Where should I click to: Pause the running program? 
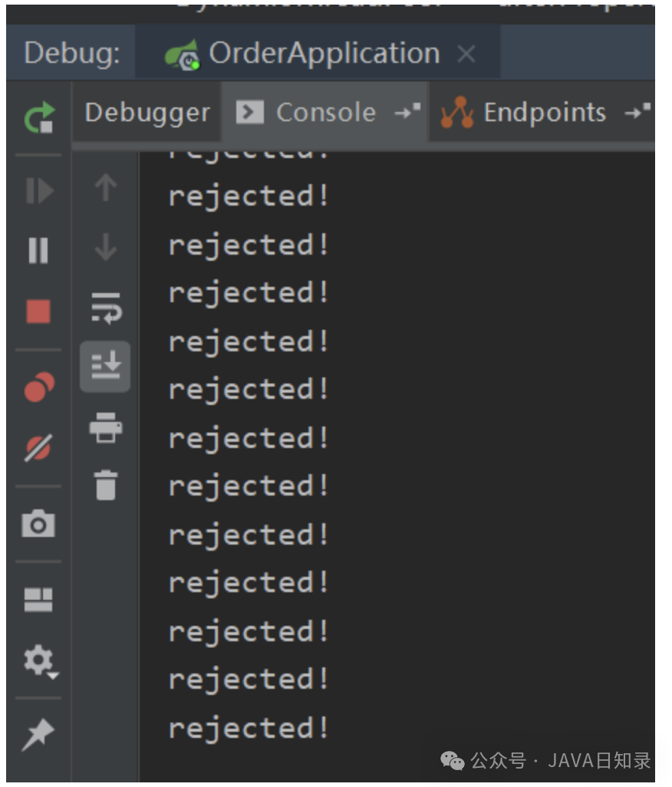pos(38,251)
